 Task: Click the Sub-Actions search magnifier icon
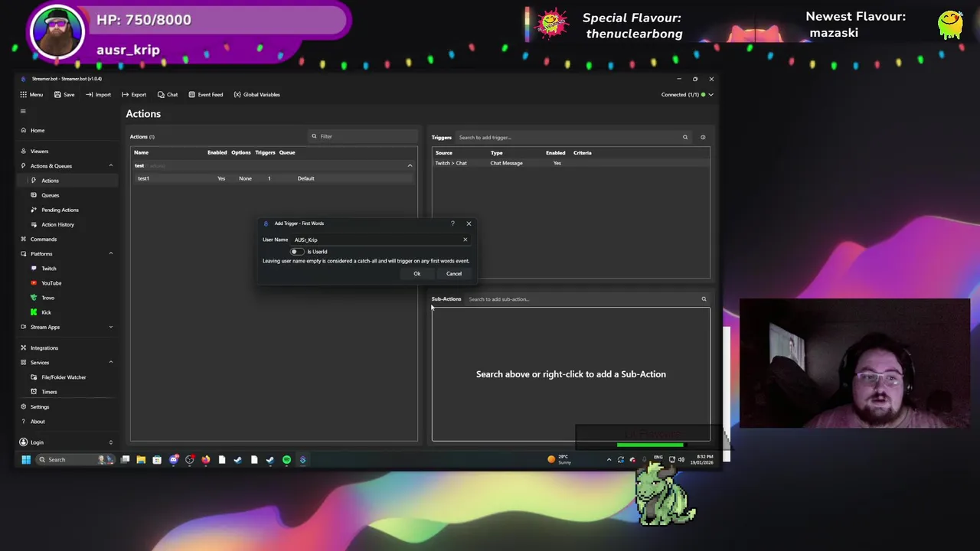(704, 299)
